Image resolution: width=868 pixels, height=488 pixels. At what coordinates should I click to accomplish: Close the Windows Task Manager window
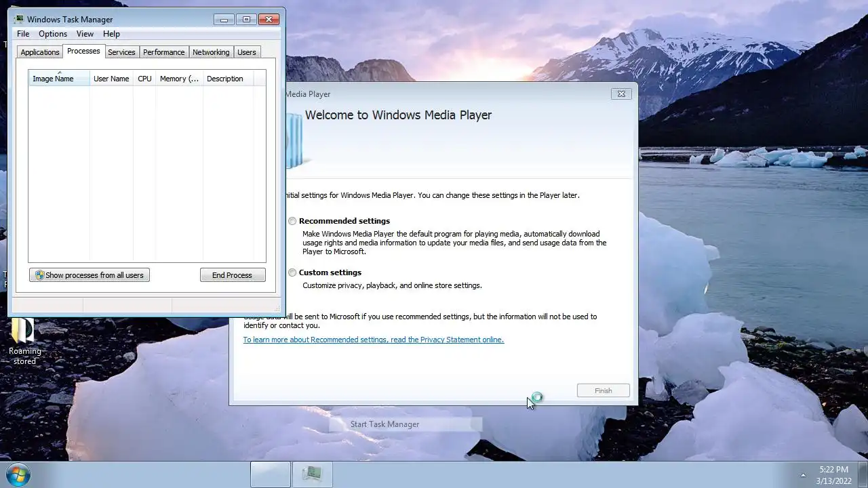[x=269, y=19]
